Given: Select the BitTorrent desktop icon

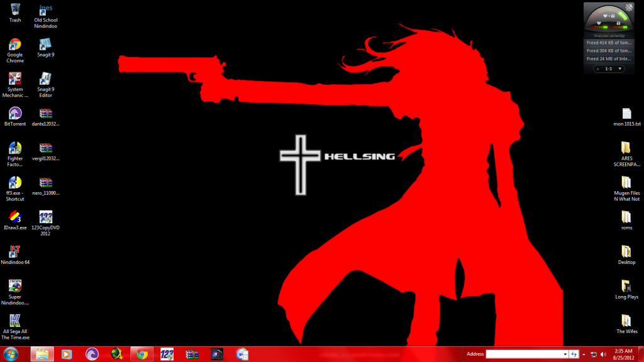Looking at the screenshot, I should [15, 116].
